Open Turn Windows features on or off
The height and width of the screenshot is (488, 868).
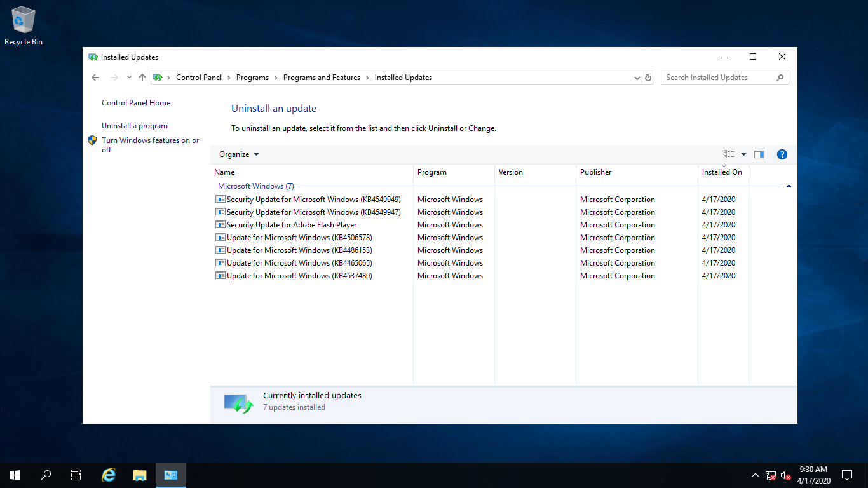151,145
